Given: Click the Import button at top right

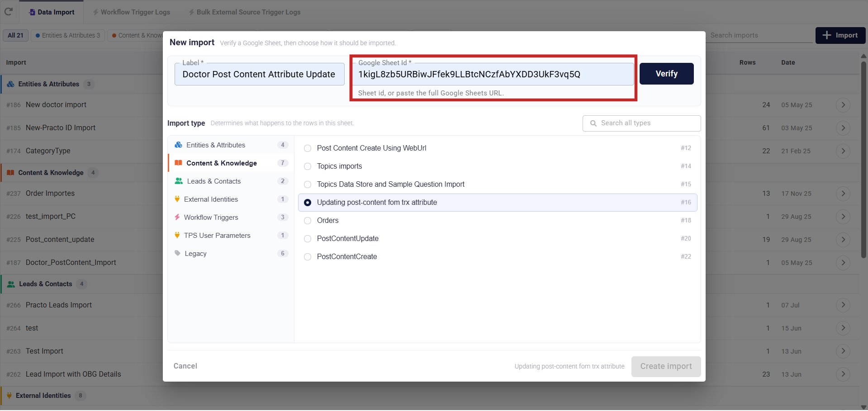Looking at the screenshot, I should click(x=840, y=35).
